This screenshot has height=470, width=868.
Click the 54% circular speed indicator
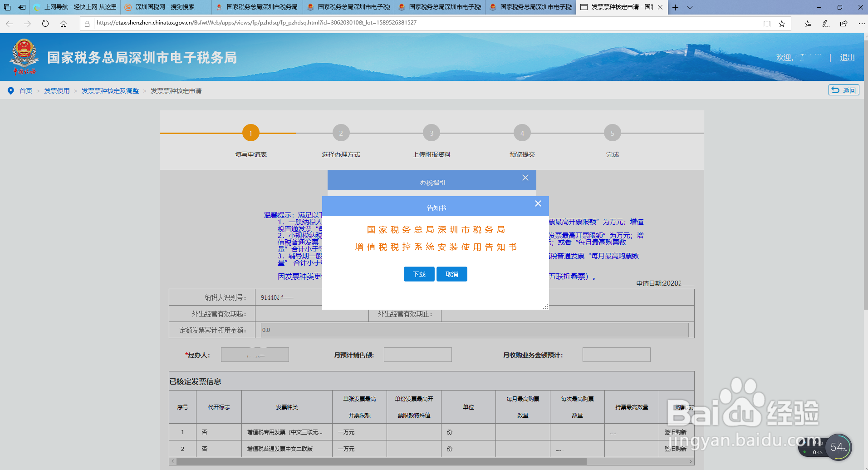point(839,447)
